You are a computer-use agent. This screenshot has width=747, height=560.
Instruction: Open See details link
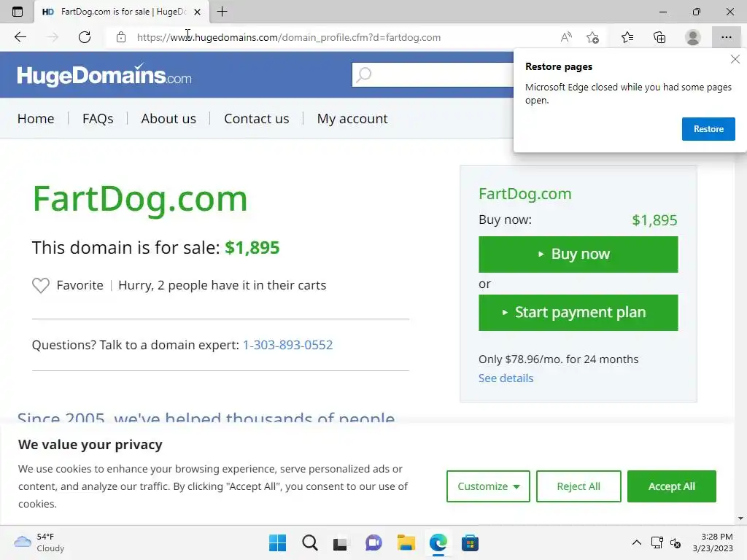[x=506, y=378]
